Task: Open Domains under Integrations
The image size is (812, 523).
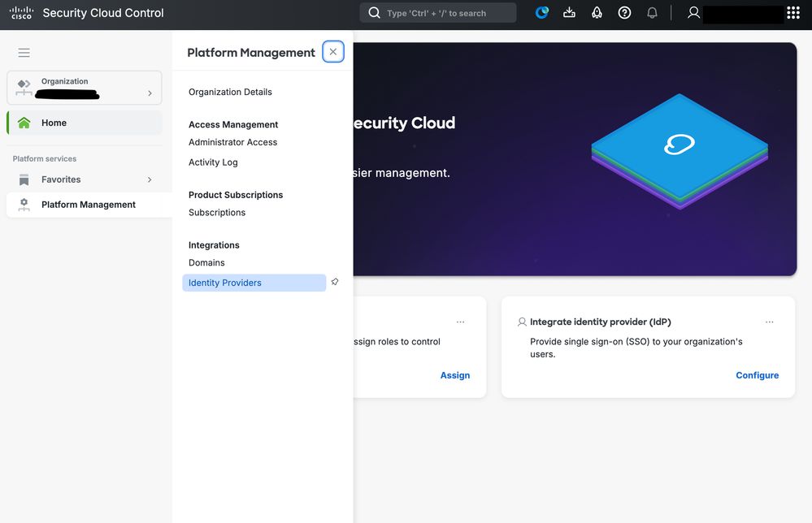Action: coord(206,262)
